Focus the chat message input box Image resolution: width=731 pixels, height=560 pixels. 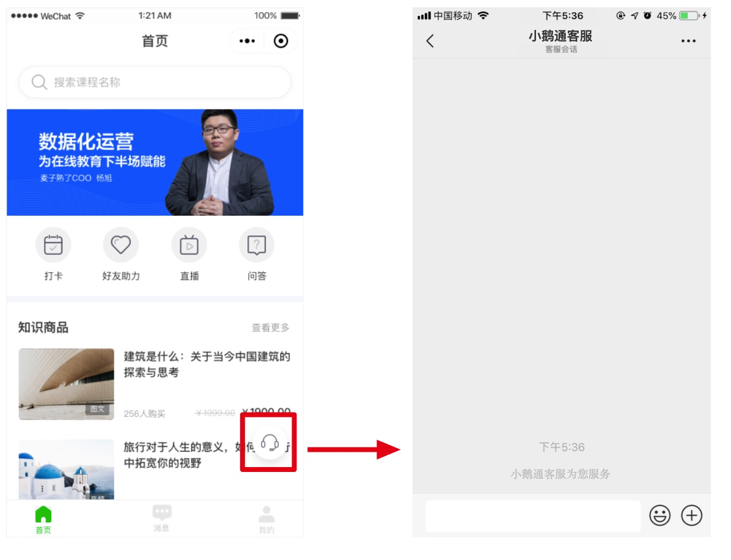coord(532,515)
